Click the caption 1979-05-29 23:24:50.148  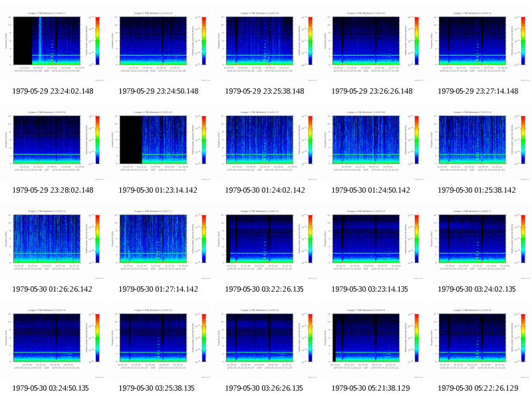[158, 91]
